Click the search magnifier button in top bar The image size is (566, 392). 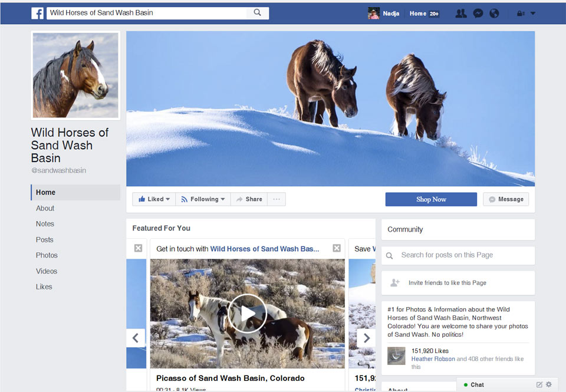coord(258,13)
